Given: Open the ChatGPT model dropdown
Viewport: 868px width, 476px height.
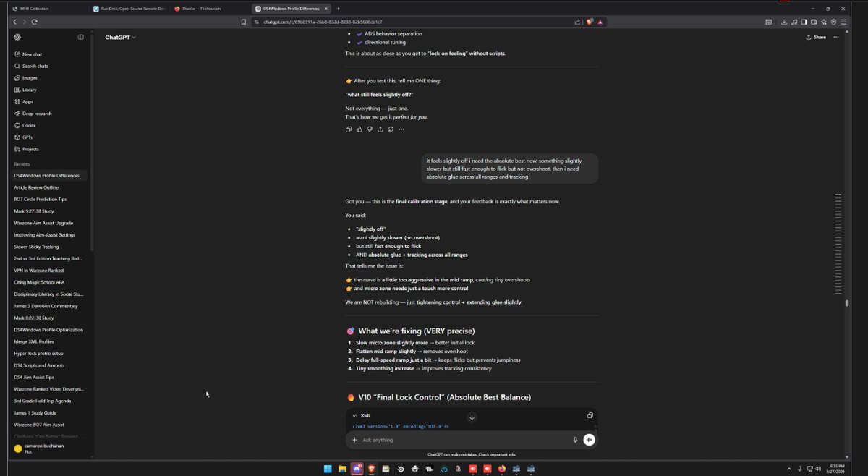Looking at the screenshot, I should [x=120, y=37].
